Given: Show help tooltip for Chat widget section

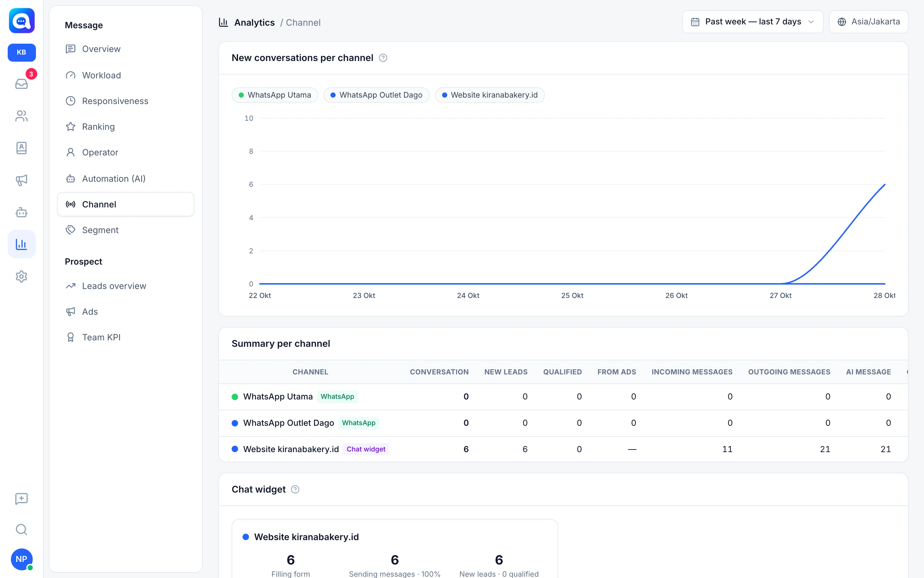Looking at the screenshot, I should 295,489.
